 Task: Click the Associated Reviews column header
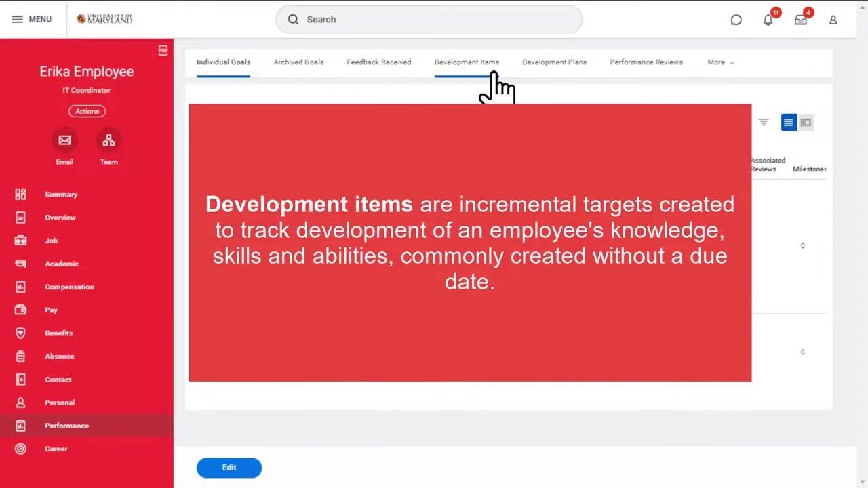[768, 165]
